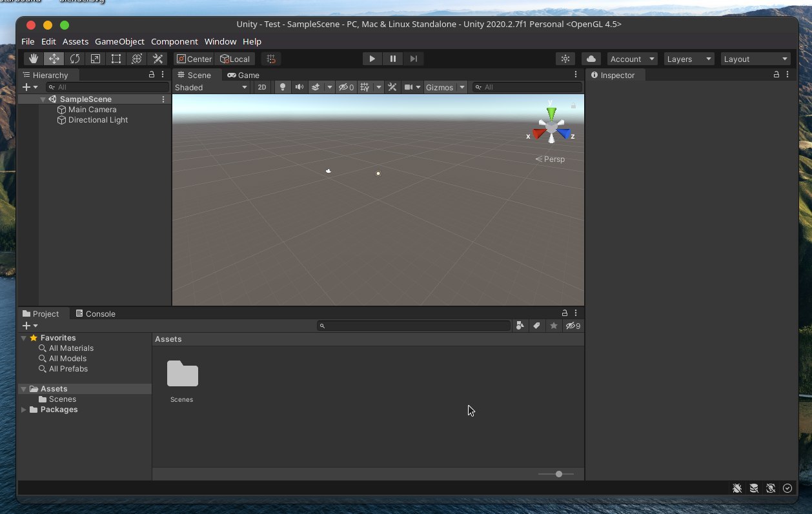
Task: Click the Hierarchy add (+) button
Action: pyautogui.click(x=30, y=87)
